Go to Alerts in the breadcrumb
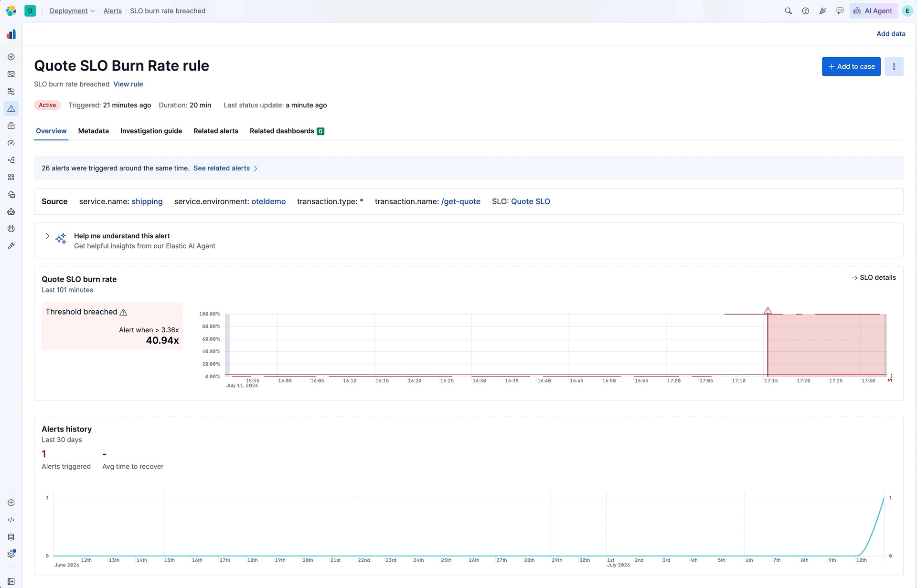Screen dimensions: 917x588 click(x=113, y=11)
